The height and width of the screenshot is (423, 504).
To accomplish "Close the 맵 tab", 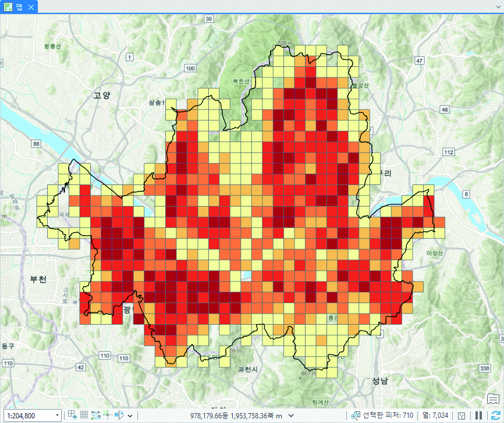I will [31, 7].
